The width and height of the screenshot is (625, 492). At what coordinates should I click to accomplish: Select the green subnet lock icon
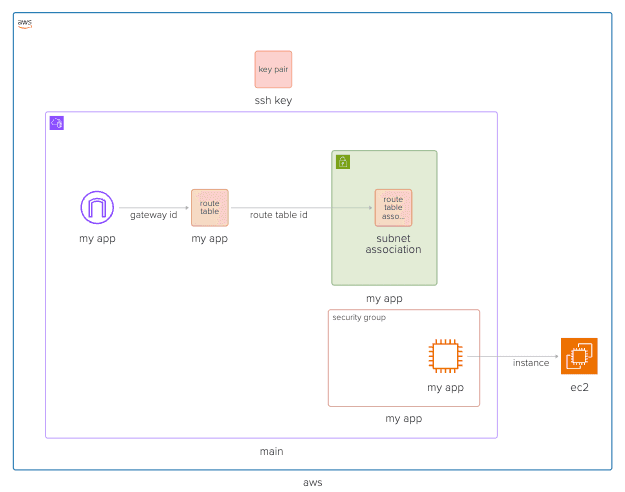pyautogui.click(x=343, y=161)
